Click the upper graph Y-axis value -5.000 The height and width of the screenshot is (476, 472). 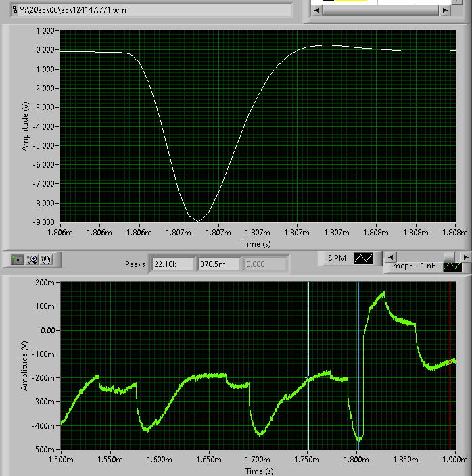tap(43, 146)
